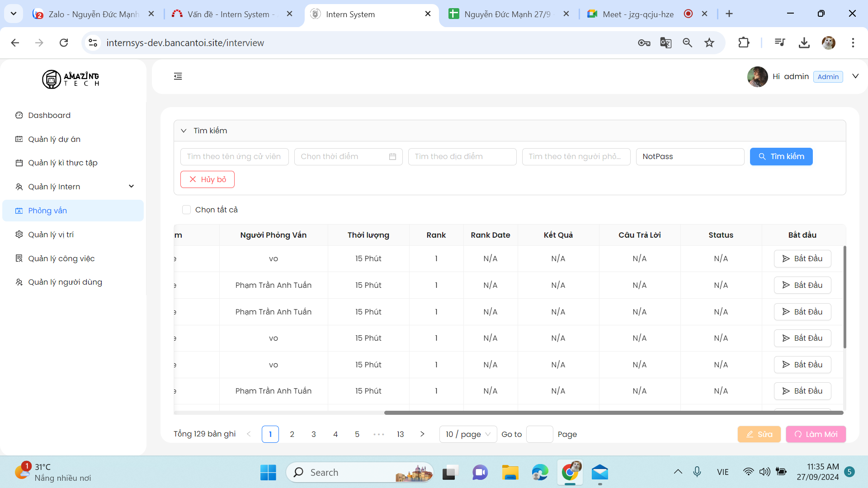Open browser Extensions puzzle icon
The width and height of the screenshot is (868, 488).
click(x=744, y=43)
